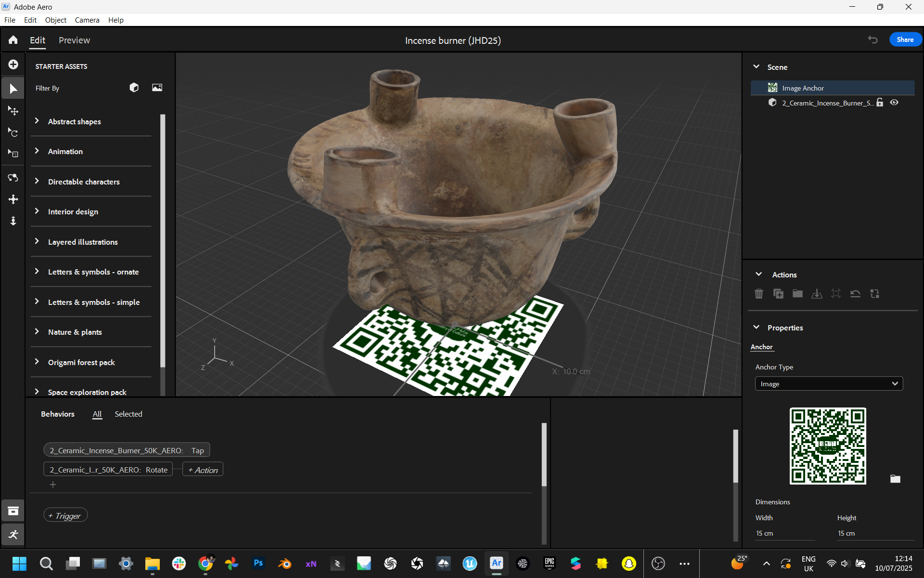
Task: Filter starter assets by images
Action: [x=157, y=87]
